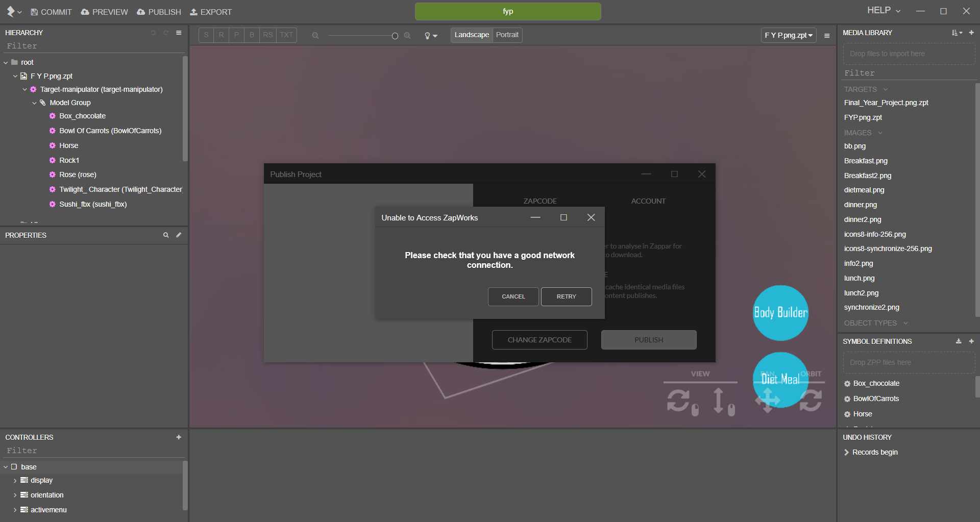Screen dimensions: 980x522
Task: Collapse the IMAGES section in Media Library
Action: coord(880,133)
